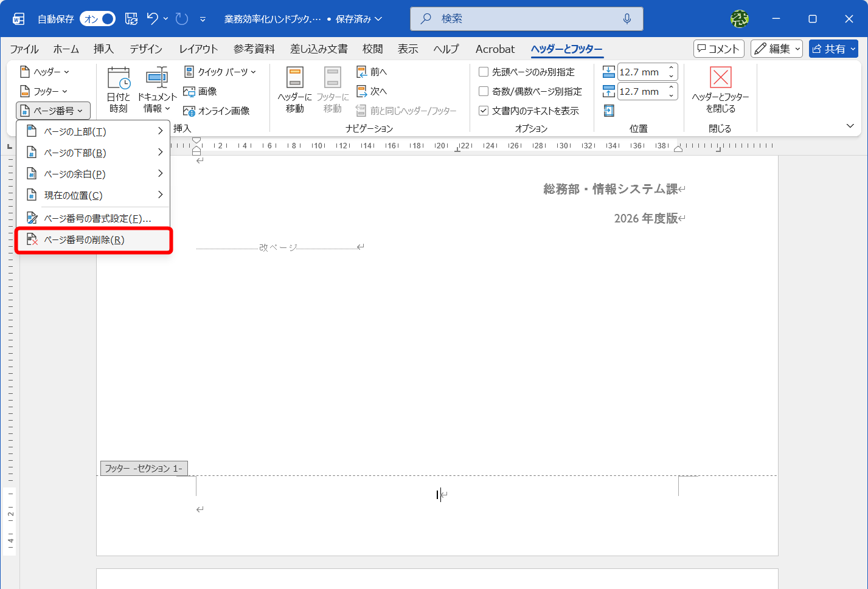Open the 編集 mode dropdown
The height and width of the screenshot is (589, 868).
777,49
